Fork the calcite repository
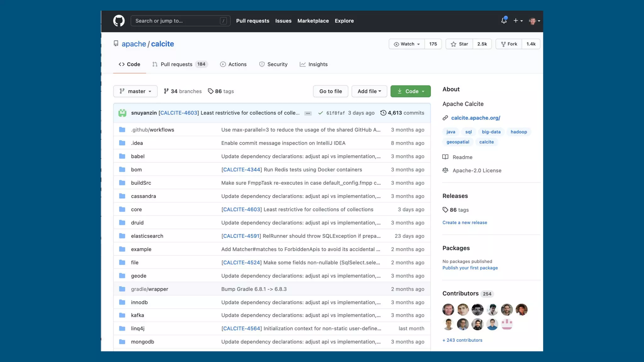The image size is (644, 362). [509, 44]
